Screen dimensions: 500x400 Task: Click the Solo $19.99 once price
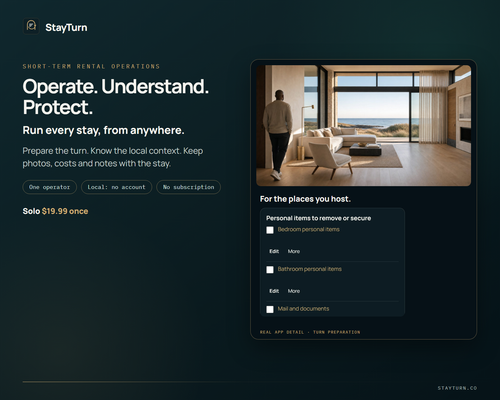pyautogui.click(x=55, y=211)
